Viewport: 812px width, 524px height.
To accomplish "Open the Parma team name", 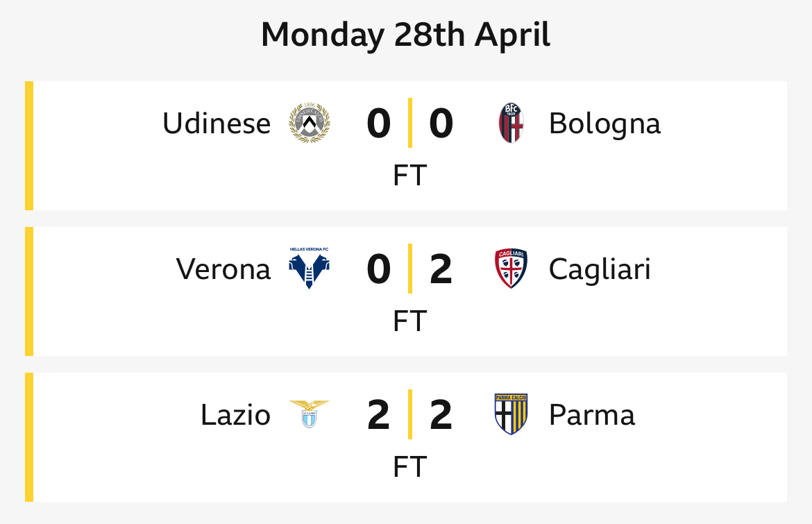I will pyautogui.click(x=592, y=415).
